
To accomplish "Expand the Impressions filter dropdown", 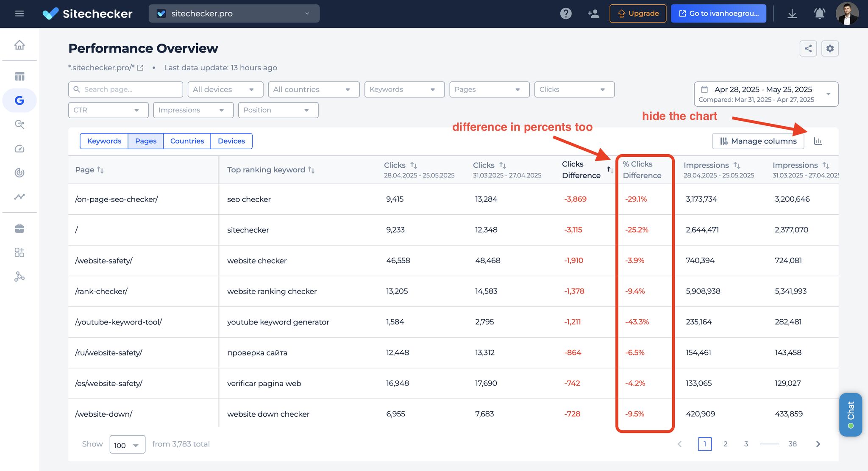I will pos(193,110).
